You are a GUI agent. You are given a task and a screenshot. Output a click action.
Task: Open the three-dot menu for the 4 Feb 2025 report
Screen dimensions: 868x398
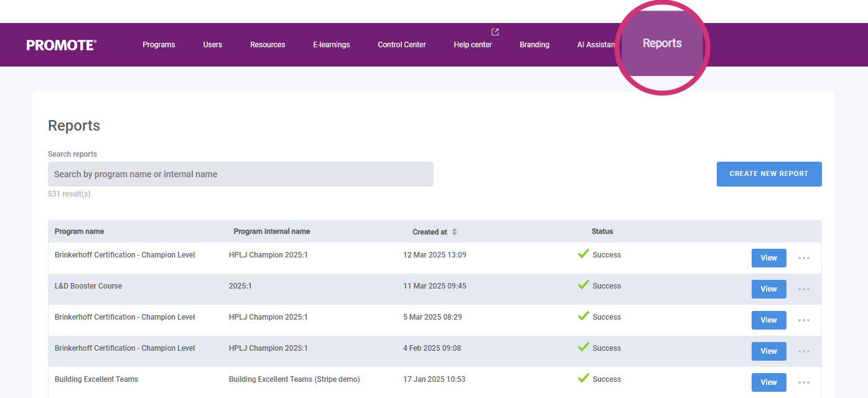coord(804,351)
